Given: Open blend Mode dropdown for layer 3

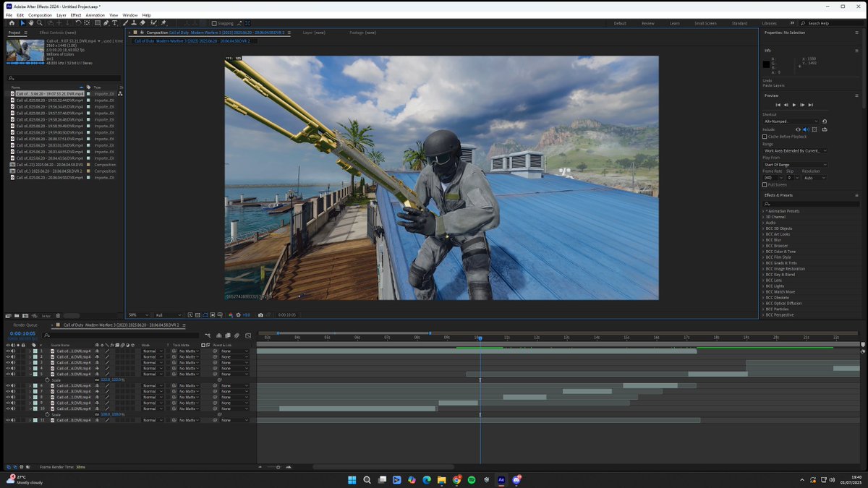Looking at the screenshot, I should (153, 362).
